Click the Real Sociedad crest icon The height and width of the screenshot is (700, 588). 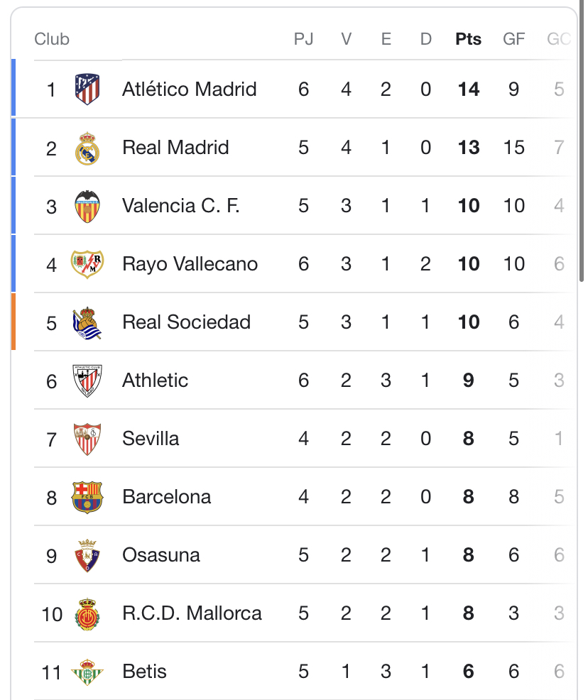click(87, 322)
